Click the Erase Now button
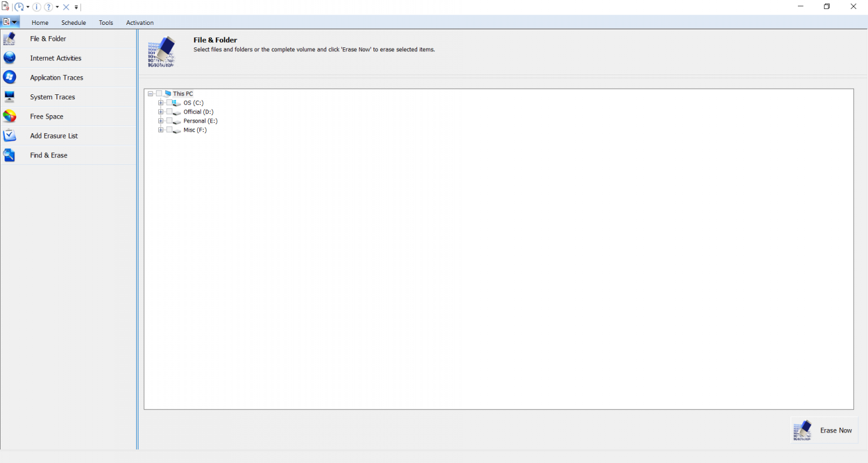 (824, 430)
